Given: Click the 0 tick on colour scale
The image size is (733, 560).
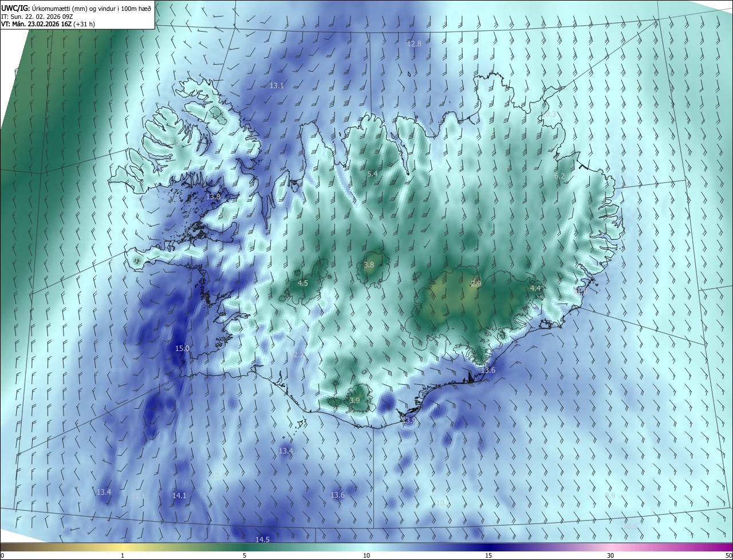Looking at the screenshot, I should coord(2,555).
